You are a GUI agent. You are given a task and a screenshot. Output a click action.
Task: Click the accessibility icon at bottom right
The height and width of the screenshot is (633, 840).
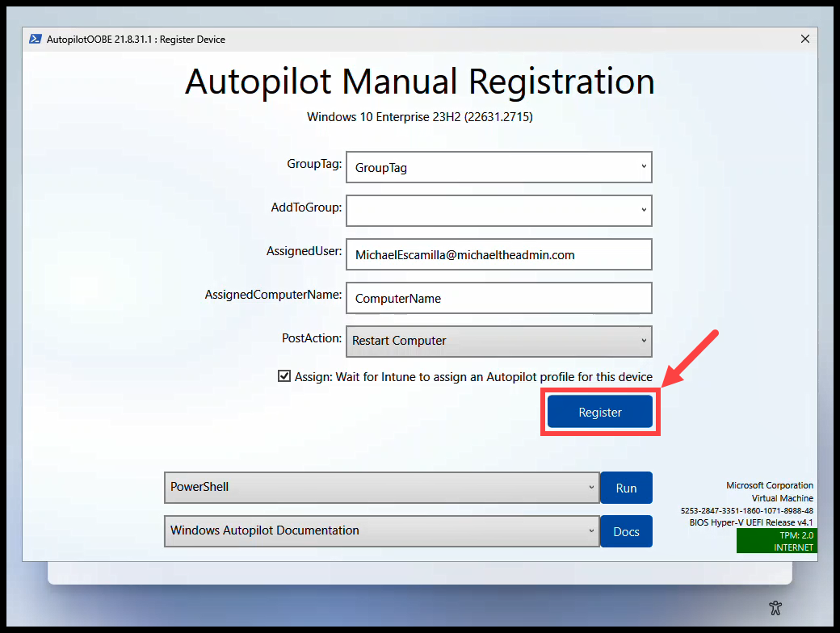(775, 608)
